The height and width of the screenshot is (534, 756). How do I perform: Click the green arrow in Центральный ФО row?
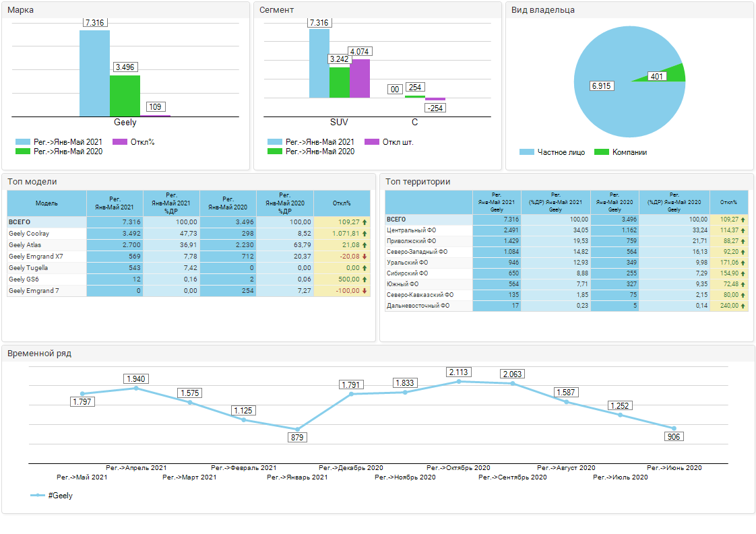[x=743, y=230]
